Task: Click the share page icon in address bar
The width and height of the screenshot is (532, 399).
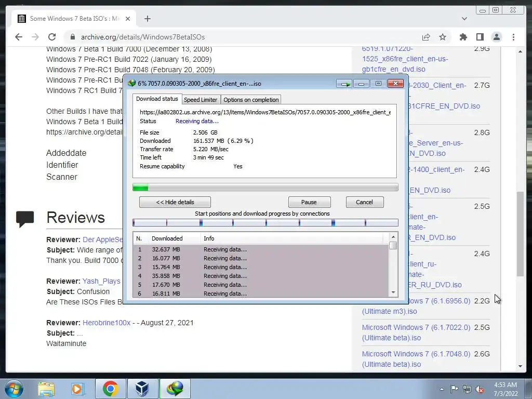Action: coord(426,37)
